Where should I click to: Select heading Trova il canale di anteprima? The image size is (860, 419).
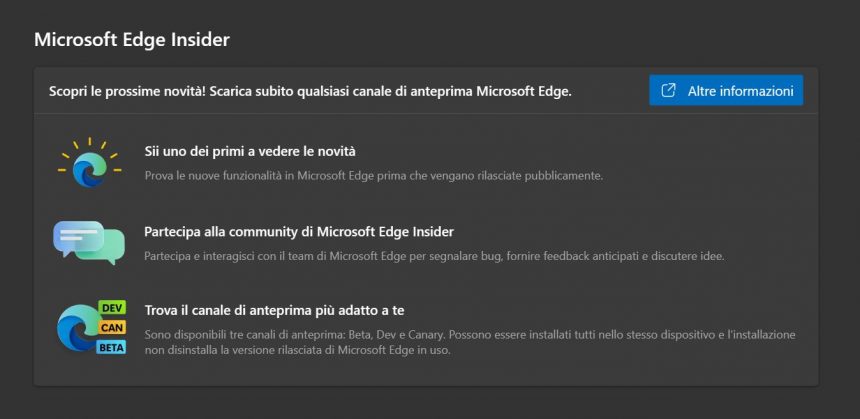(x=274, y=310)
